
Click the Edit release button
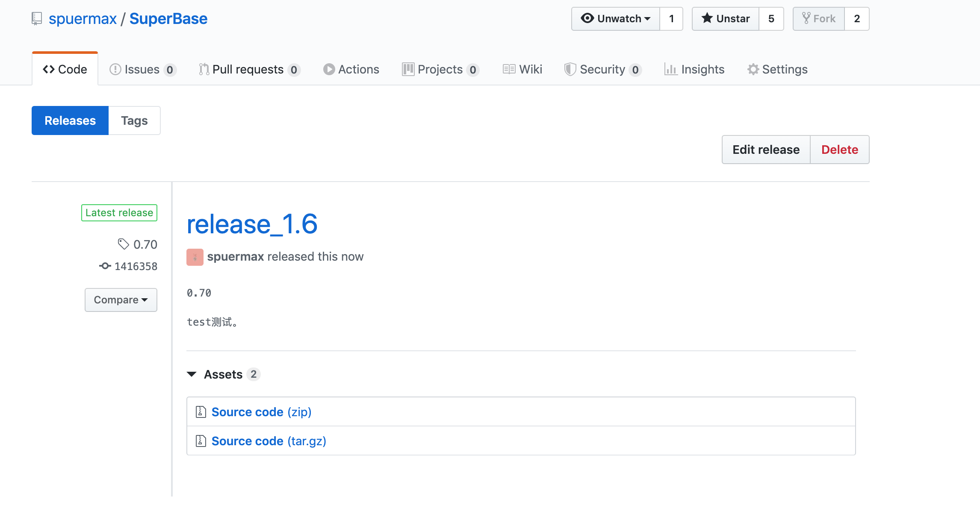(x=765, y=150)
